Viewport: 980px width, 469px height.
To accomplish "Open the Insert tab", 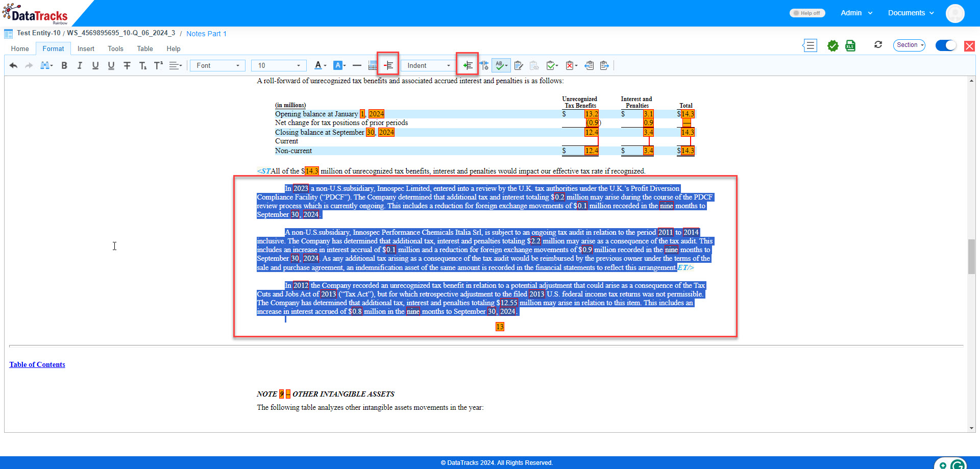I will tap(86, 48).
